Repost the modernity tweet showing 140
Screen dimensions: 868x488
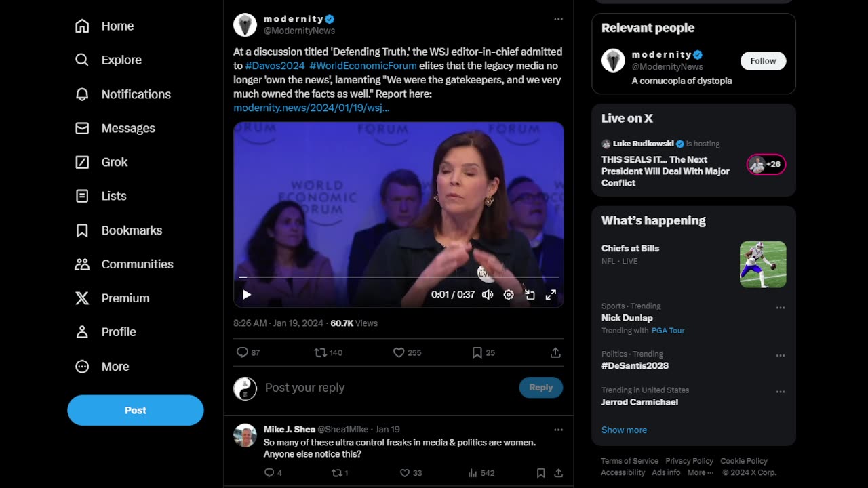(x=320, y=352)
